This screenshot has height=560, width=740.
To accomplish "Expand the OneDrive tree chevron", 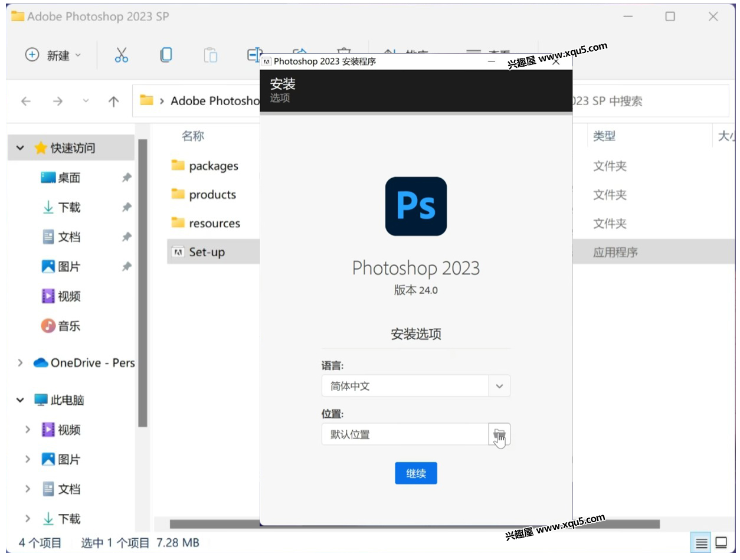I will 21,363.
